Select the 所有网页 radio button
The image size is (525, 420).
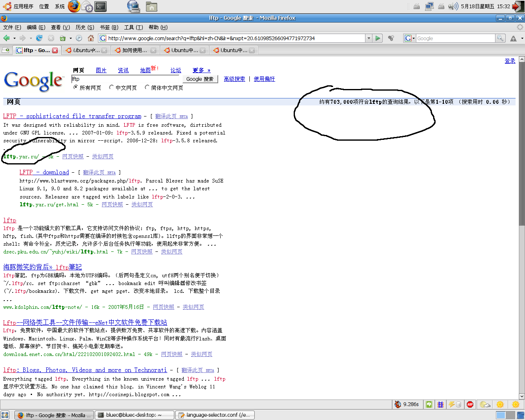[75, 87]
